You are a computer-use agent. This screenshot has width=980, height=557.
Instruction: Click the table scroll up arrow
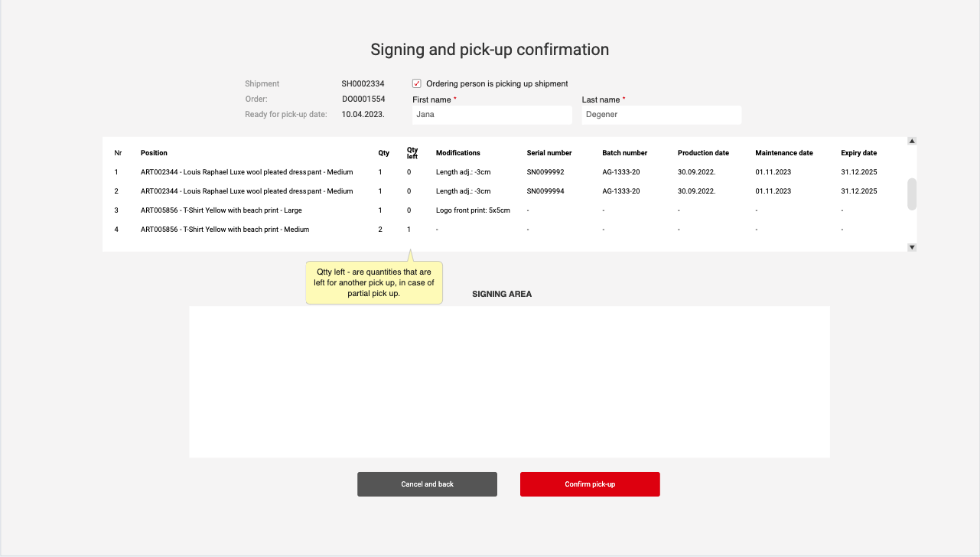(912, 141)
